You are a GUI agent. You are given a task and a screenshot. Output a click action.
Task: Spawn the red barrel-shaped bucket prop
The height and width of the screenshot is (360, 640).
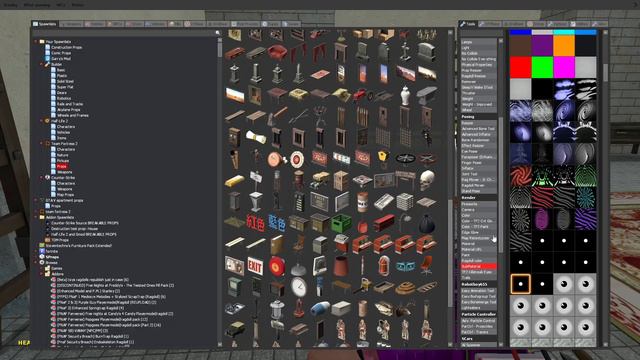pos(341,266)
